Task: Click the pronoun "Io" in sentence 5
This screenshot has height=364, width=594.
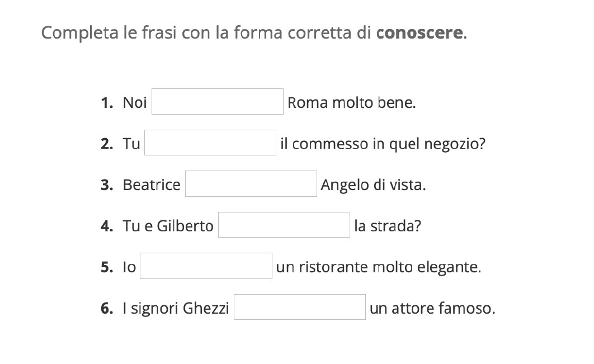Action: [x=129, y=267]
